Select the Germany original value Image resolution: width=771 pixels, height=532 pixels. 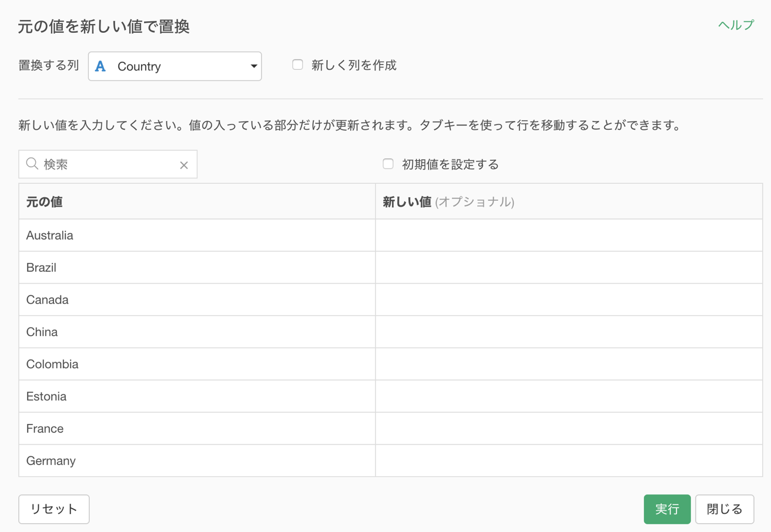coord(197,462)
